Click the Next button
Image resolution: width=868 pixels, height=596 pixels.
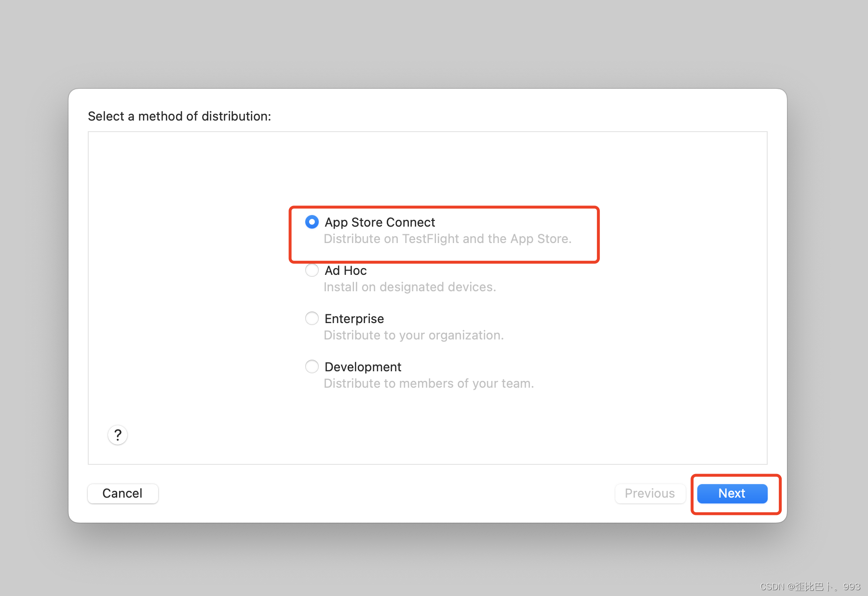732,493
